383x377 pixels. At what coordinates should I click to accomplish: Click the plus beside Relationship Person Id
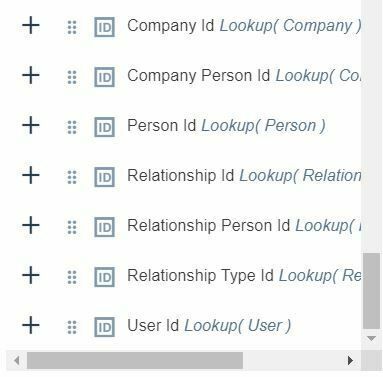pos(31,225)
